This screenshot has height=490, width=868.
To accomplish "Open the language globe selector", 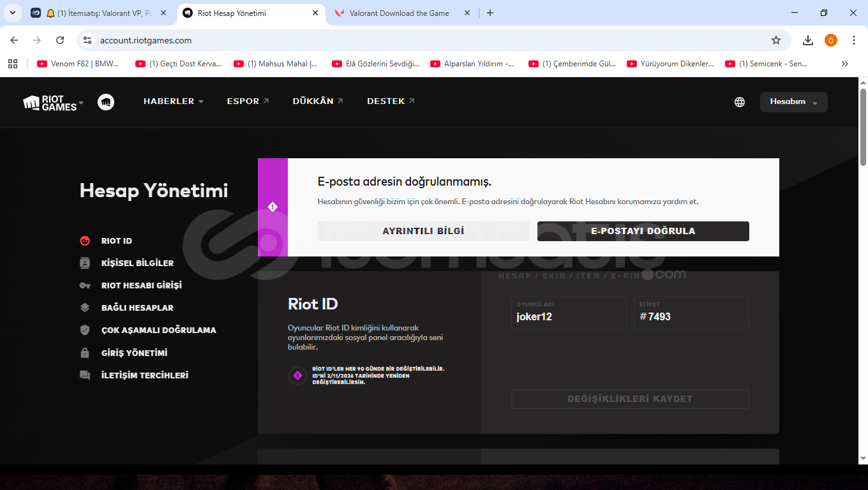I will pos(739,102).
